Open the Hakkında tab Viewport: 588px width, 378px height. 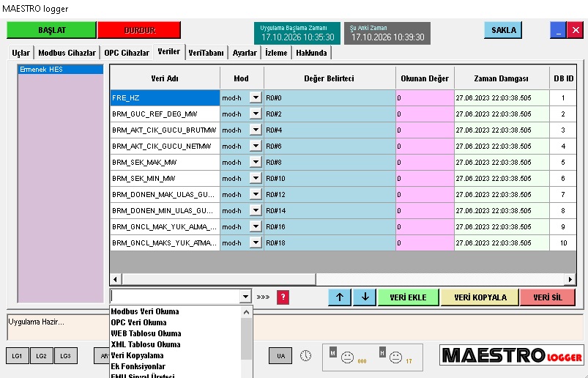click(312, 53)
